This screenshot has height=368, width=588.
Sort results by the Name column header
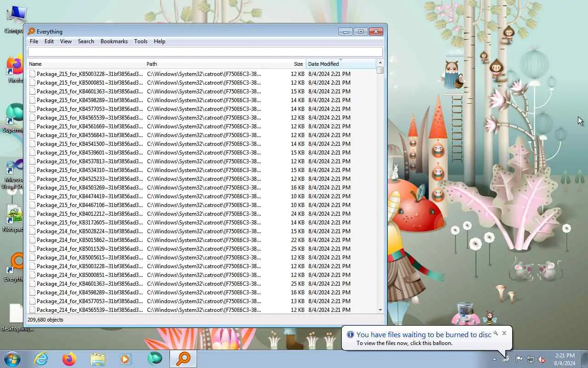click(86, 64)
